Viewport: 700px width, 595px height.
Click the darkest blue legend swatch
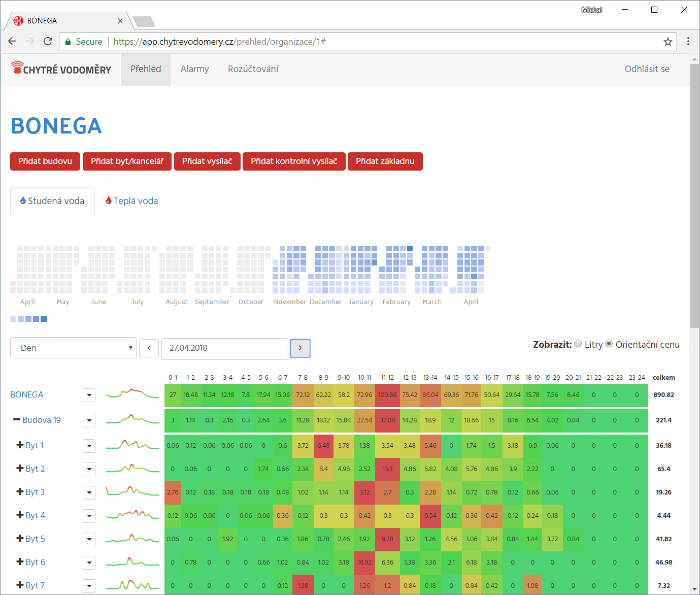pyautogui.click(x=44, y=319)
